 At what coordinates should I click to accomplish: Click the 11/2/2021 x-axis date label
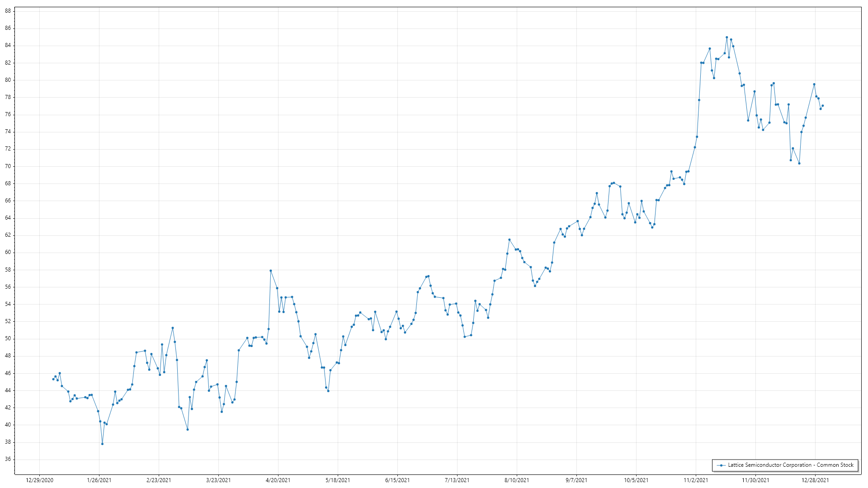tap(696, 480)
